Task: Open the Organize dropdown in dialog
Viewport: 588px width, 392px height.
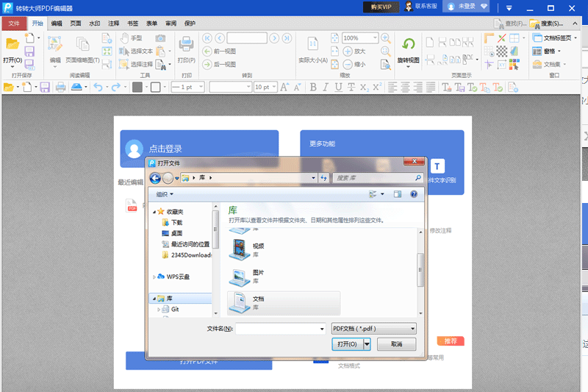Action: tap(165, 194)
